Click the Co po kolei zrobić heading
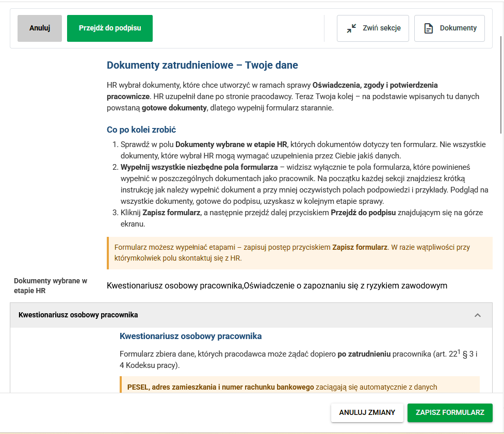 pos(141,130)
